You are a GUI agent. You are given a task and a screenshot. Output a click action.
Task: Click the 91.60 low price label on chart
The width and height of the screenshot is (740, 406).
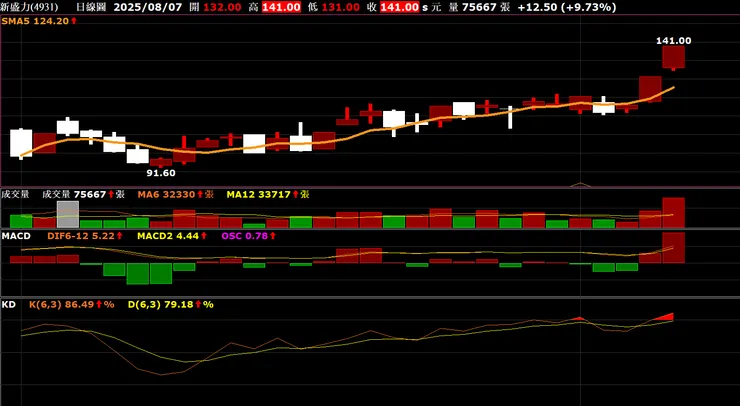click(161, 173)
